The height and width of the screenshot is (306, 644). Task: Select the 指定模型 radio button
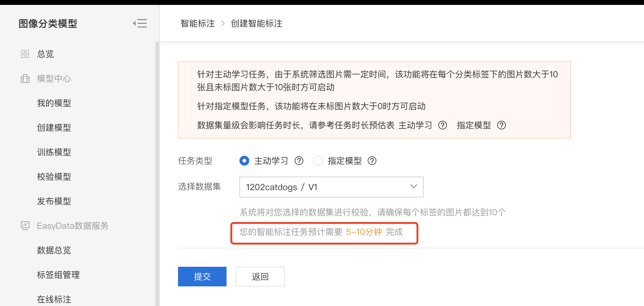coord(318,161)
